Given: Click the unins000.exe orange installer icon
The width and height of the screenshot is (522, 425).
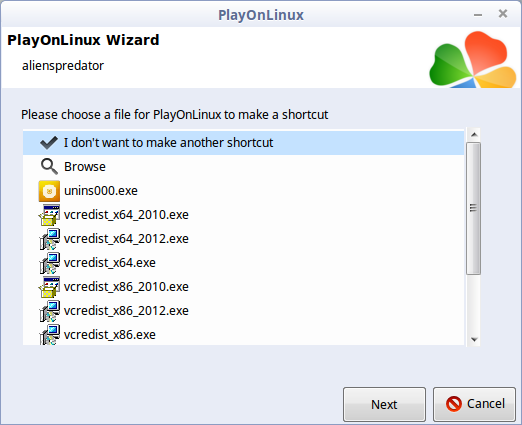Looking at the screenshot, I should 49,191.
